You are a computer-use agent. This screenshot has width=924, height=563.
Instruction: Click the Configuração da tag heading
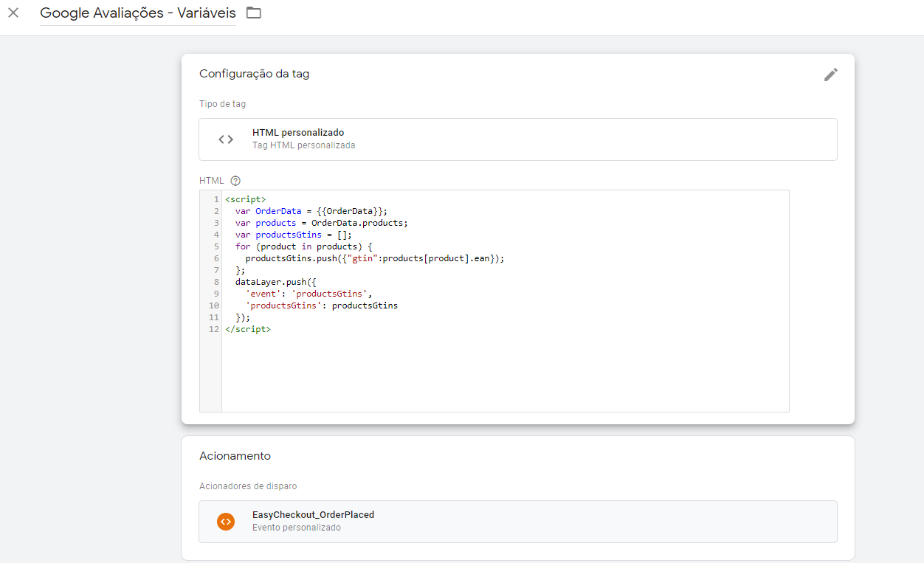click(x=255, y=74)
